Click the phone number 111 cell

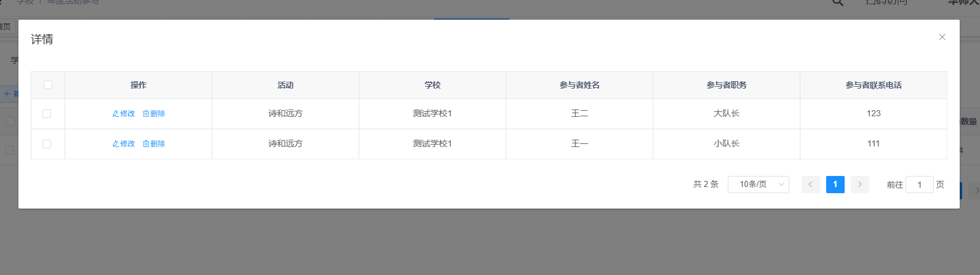tap(873, 144)
